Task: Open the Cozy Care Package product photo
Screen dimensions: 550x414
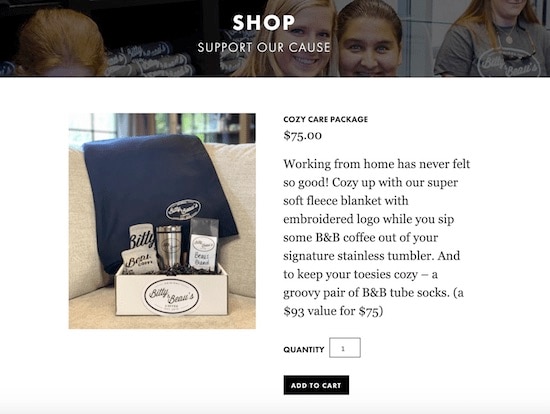Action: (x=162, y=221)
